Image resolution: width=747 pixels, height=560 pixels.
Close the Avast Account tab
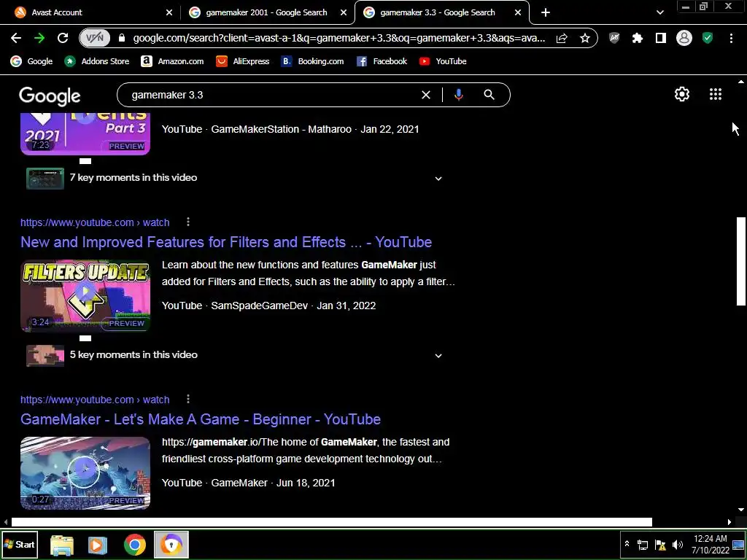169,12
